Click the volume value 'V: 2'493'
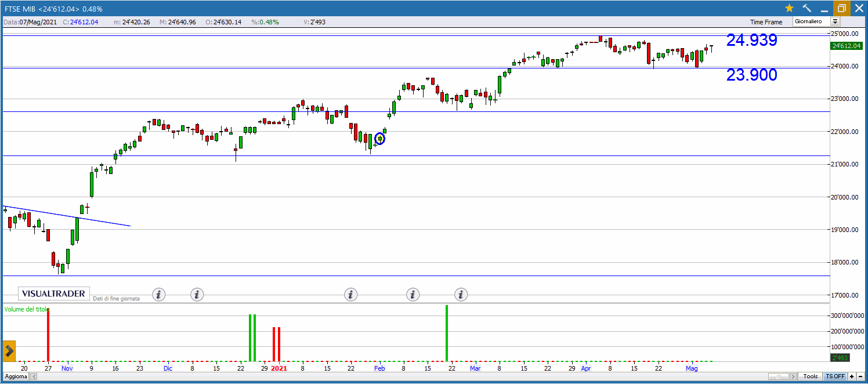This screenshot has width=868, height=384. point(314,22)
